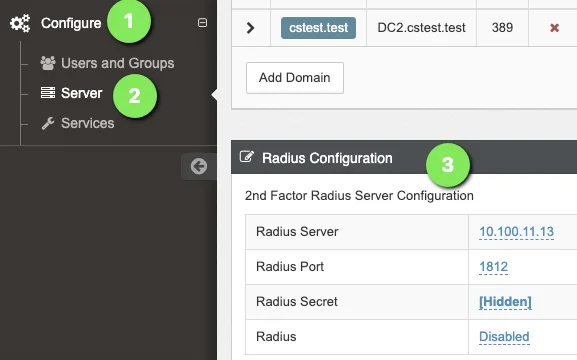Viewport: 577px width, 360px height.
Task: Open Users and Groups page
Action: (117, 63)
